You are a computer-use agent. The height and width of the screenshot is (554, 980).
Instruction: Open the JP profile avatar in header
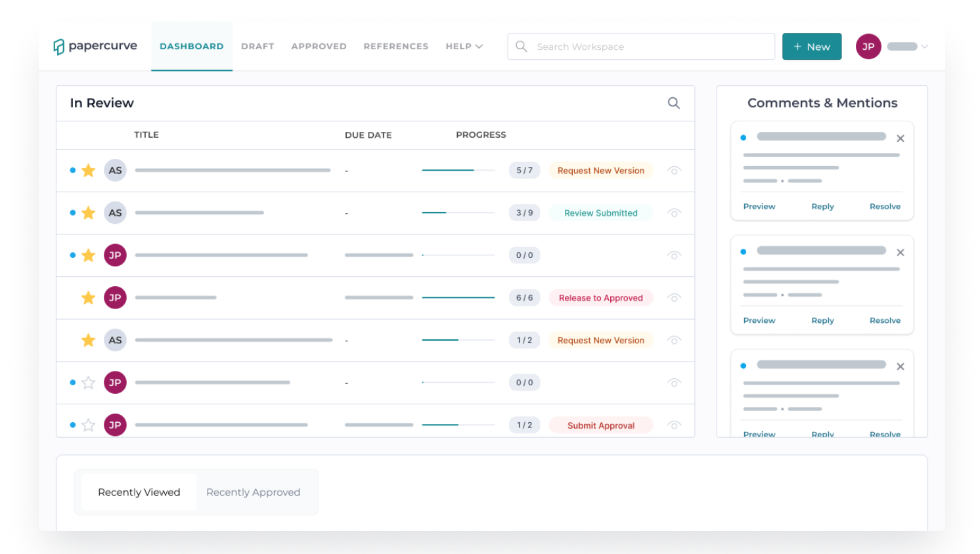868,47
